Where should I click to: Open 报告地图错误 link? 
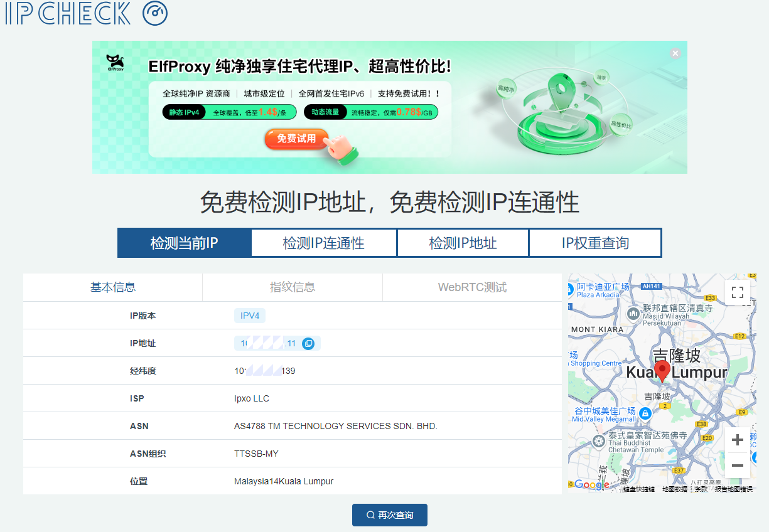[734, 489]
